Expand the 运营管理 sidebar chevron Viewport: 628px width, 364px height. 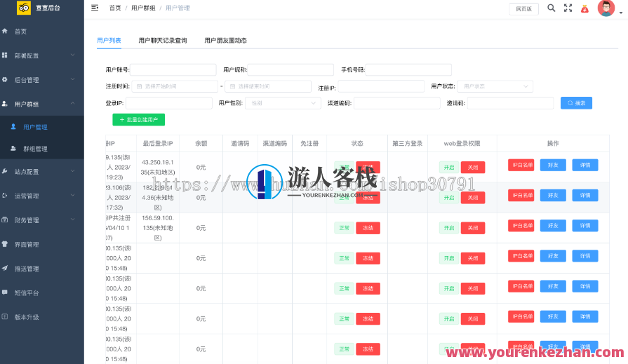72,195
